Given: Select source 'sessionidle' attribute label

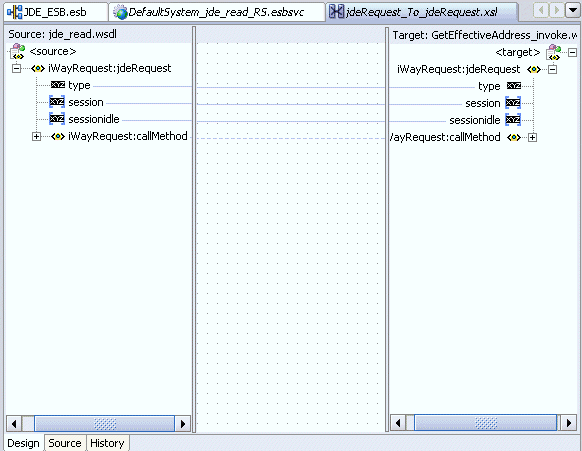Looking at the screenshot, I should point(94,119).
